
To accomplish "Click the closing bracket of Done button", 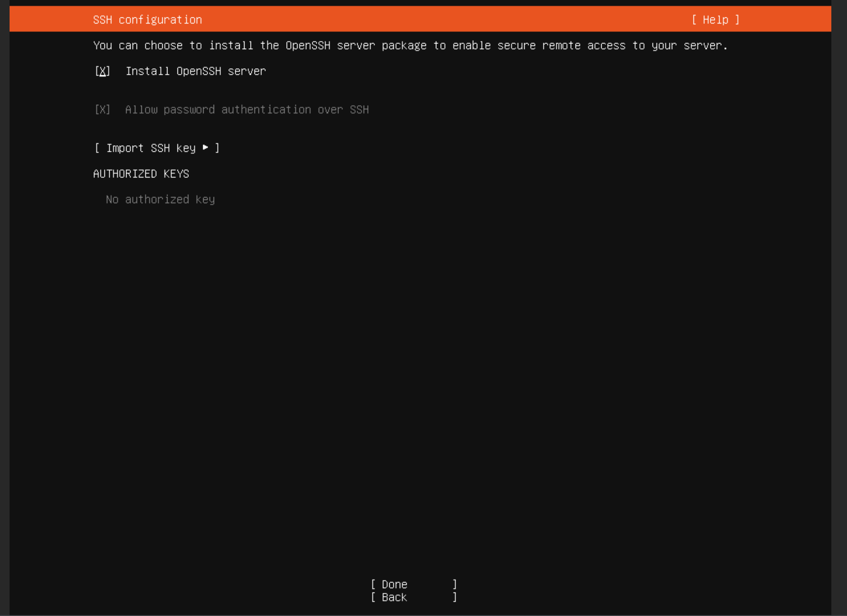I will (455, 584).
